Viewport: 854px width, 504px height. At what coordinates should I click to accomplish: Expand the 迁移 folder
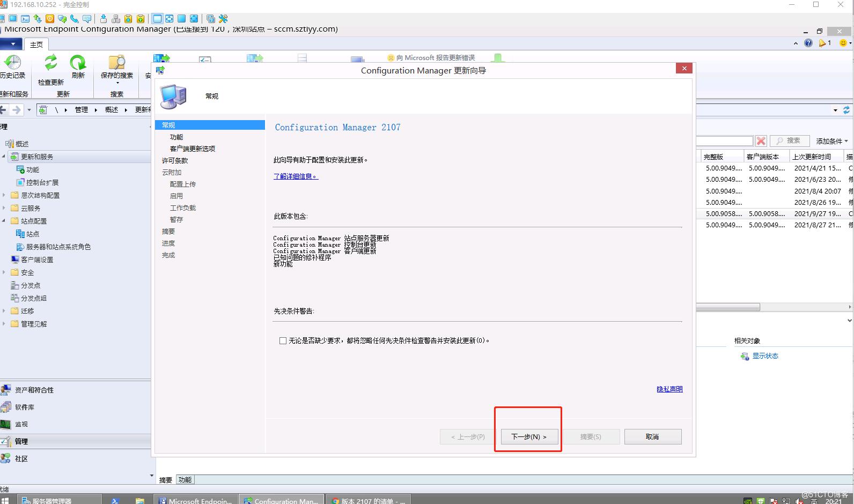4,311
